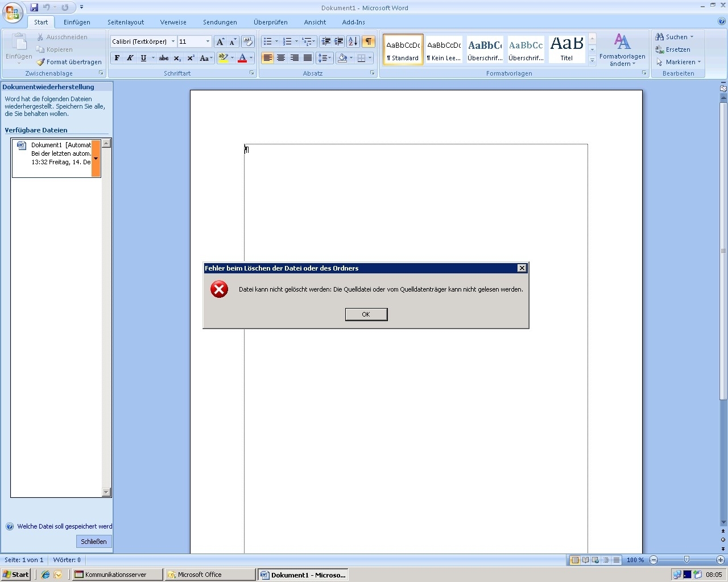Click zoom in plus button
The image size is (728, 582).
pyautogui.click(x=720, y=560)
